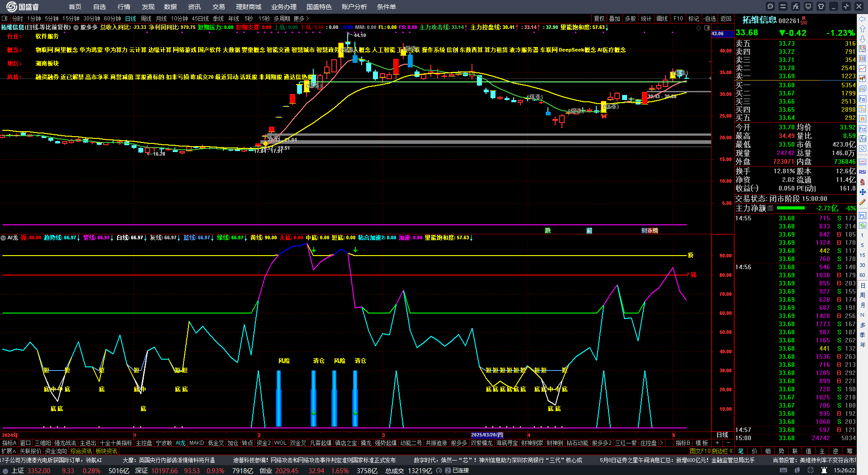Click the F10 company info sidebar icon
Viewport: 868px width, 475px height.
click(x=863, y=99)
